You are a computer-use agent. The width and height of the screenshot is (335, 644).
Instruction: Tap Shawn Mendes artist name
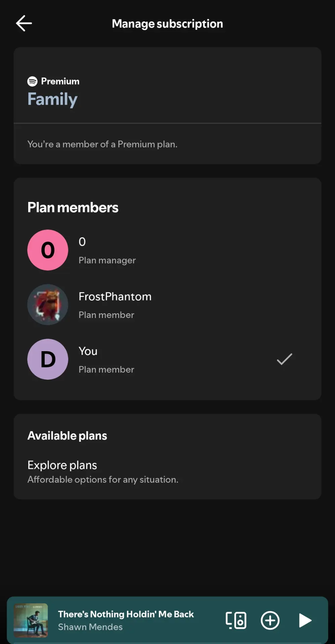pyautogui.click(x=90, y=627)
